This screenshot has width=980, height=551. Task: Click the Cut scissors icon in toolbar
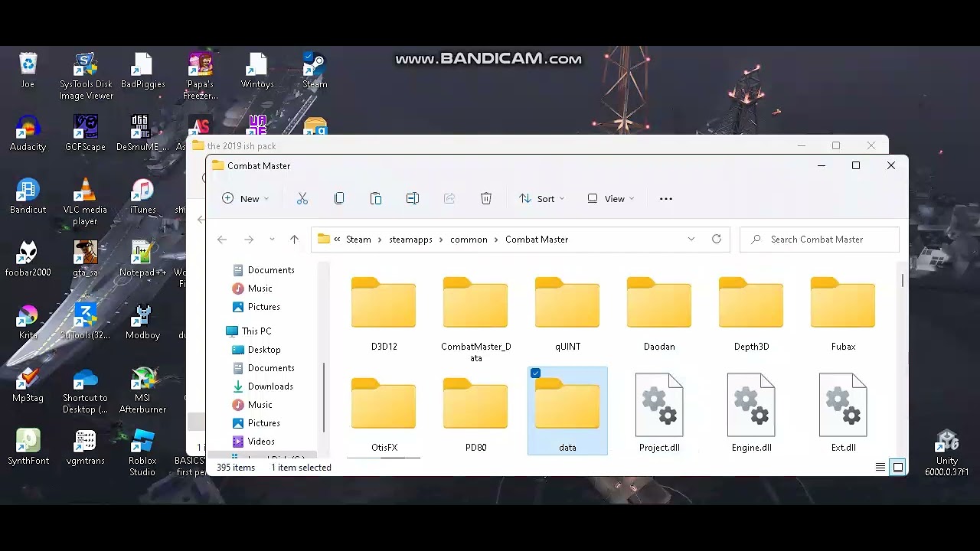302,199
